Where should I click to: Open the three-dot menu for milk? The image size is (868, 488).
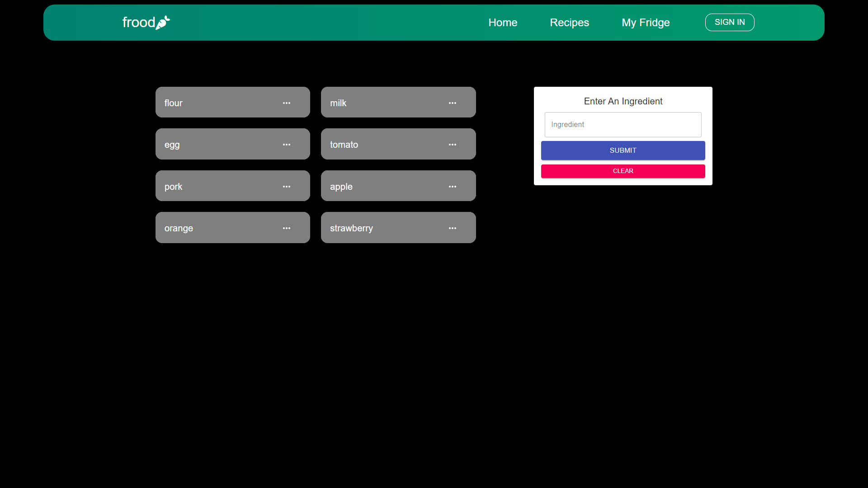point(452,103)
